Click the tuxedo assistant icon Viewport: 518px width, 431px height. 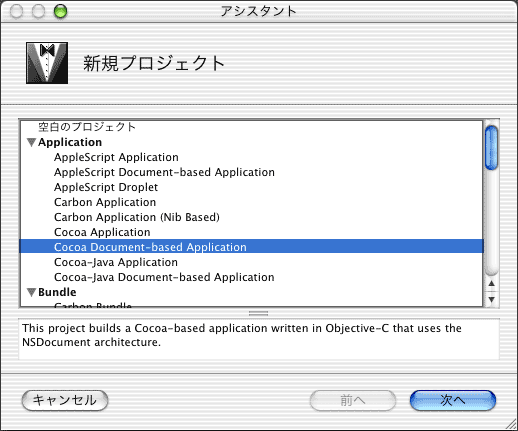pyautogui.click(x=47, y=63)
